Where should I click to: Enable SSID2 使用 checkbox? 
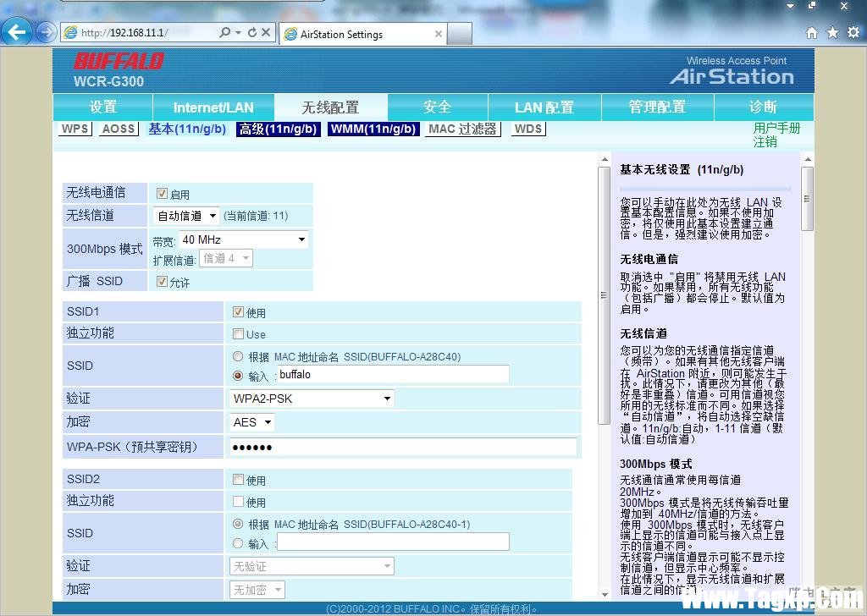tap(238, 480)
